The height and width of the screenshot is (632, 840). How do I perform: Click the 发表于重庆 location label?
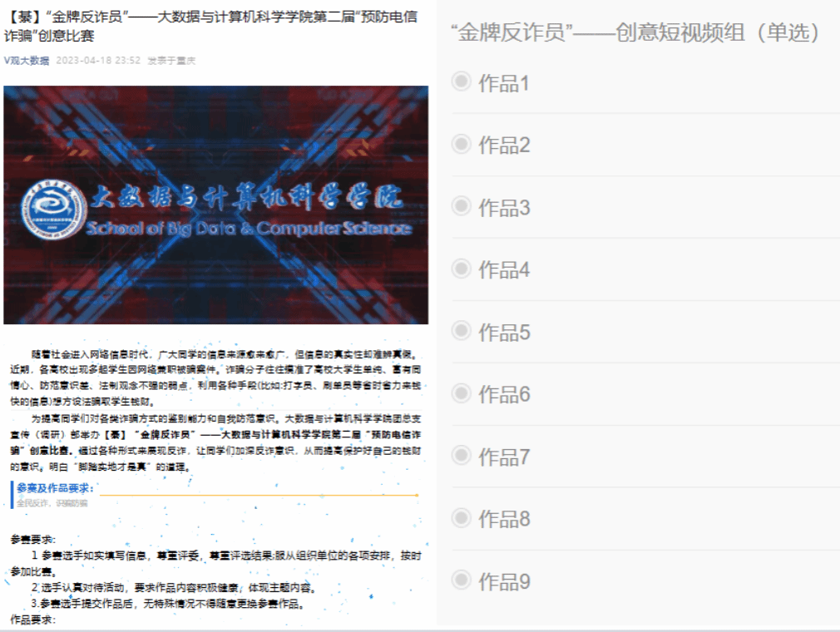point(171,61)
